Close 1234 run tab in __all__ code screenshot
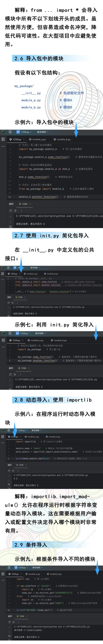Screen dimensions: 103x644 [x=25, y=297]
